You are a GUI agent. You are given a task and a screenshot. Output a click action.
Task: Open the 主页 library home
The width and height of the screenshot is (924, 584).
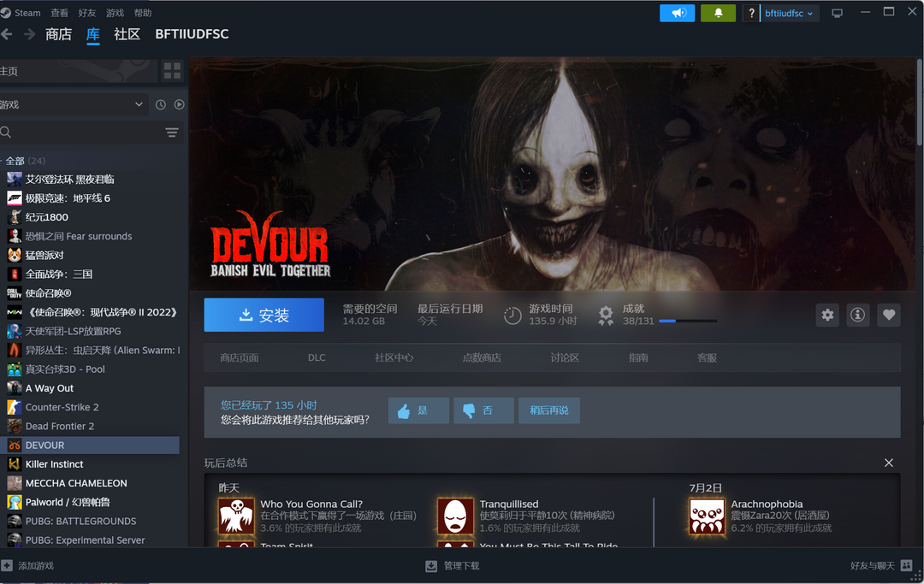tap(78, 71)
